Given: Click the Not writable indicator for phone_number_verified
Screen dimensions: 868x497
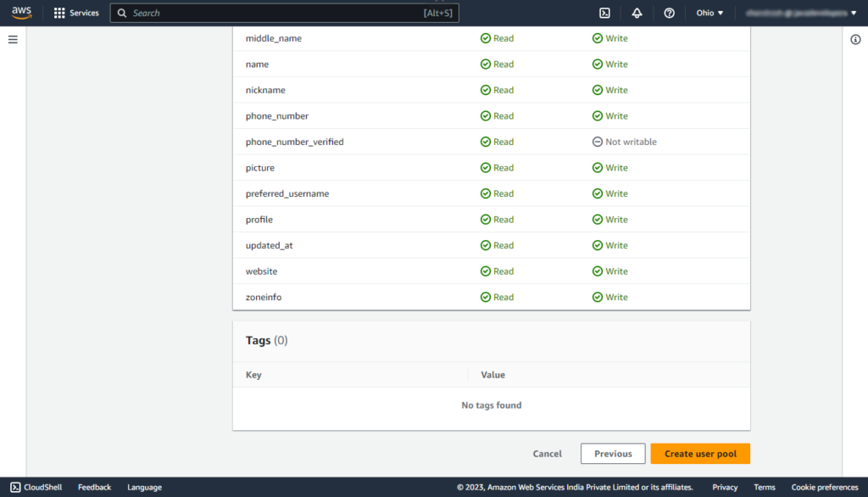Looking at the screenshot, I should point(625,142).
